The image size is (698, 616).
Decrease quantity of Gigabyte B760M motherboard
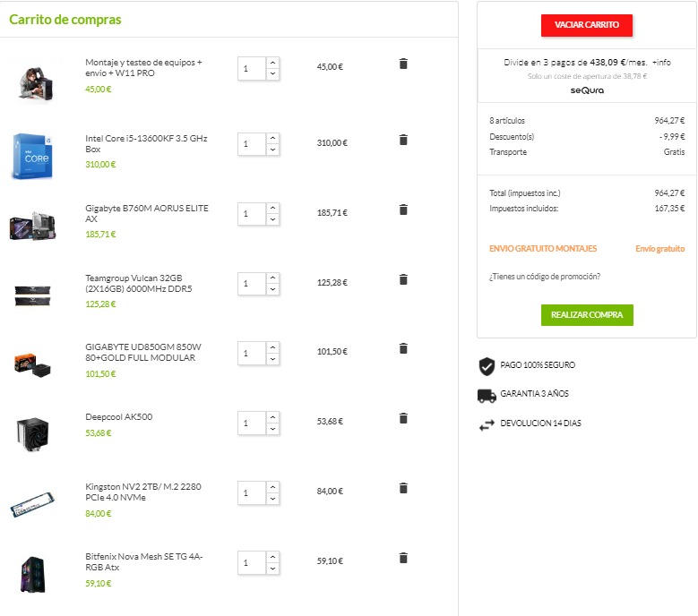272,219
